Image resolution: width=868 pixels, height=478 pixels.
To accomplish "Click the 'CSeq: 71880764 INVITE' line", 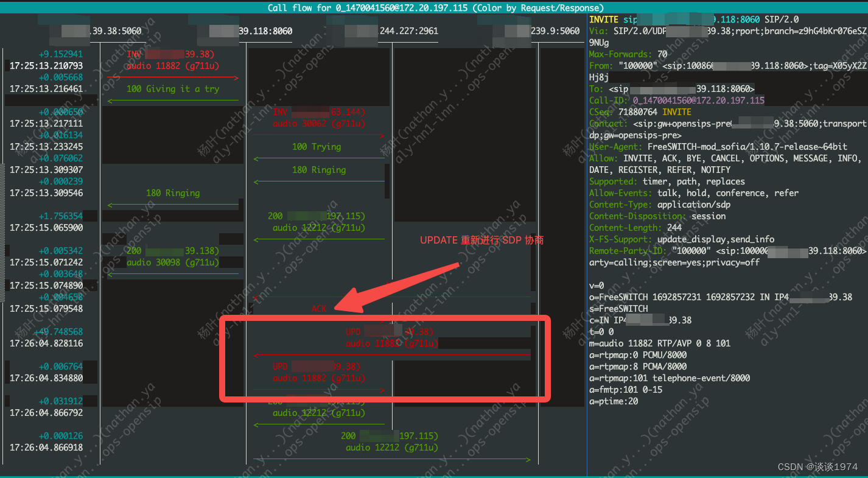I will pyautogui.click(x=640, y=112).
